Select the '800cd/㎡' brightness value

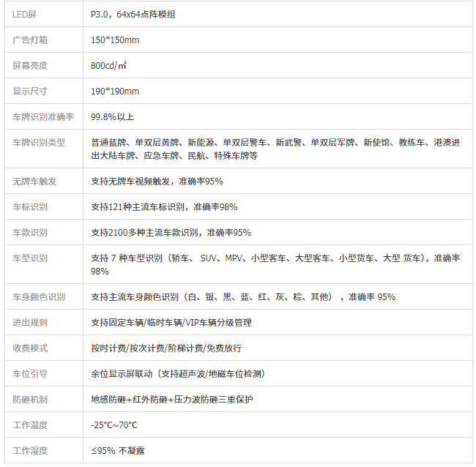108,66
